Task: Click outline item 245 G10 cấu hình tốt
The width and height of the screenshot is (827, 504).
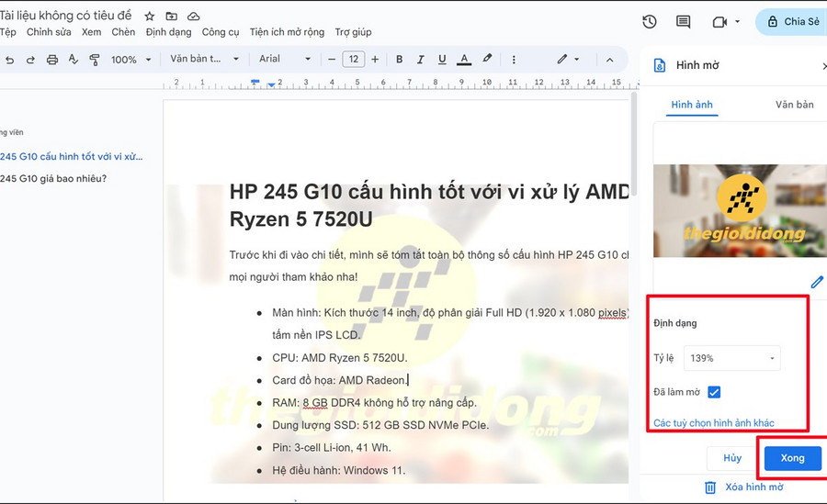Action: (71, 157)
